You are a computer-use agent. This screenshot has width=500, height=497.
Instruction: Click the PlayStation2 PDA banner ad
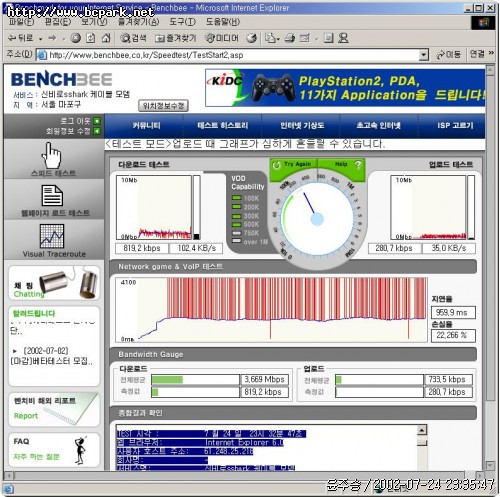pos(345,88)
